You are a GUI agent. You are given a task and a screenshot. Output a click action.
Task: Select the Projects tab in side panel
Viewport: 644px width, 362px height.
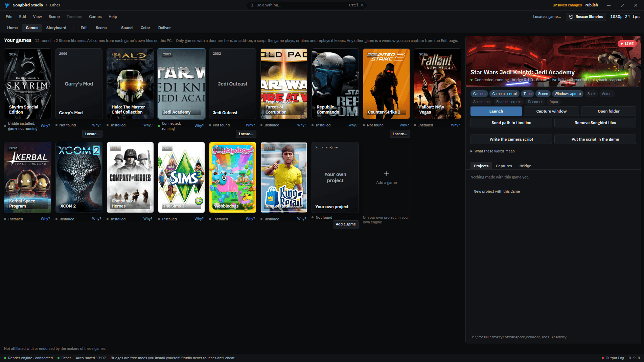point(481,166)
